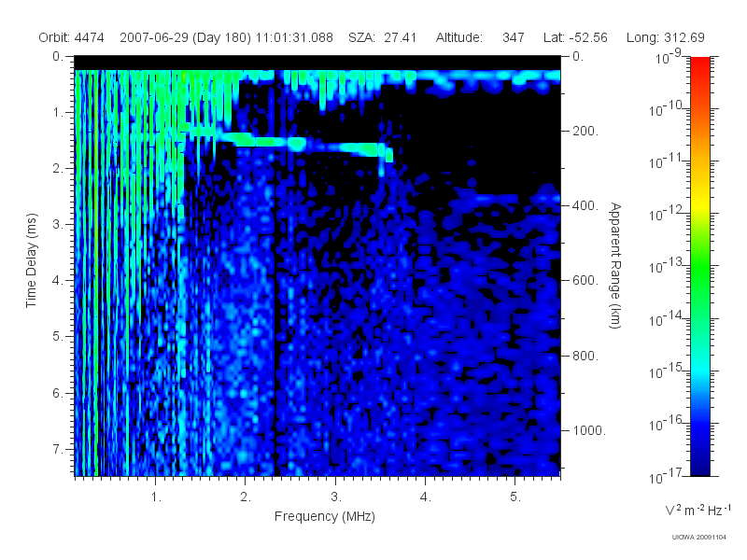Click the bright echo trace near 2.5 MHz
The width and height of the screenshot is (747, 560).
[x=295, y=144]
